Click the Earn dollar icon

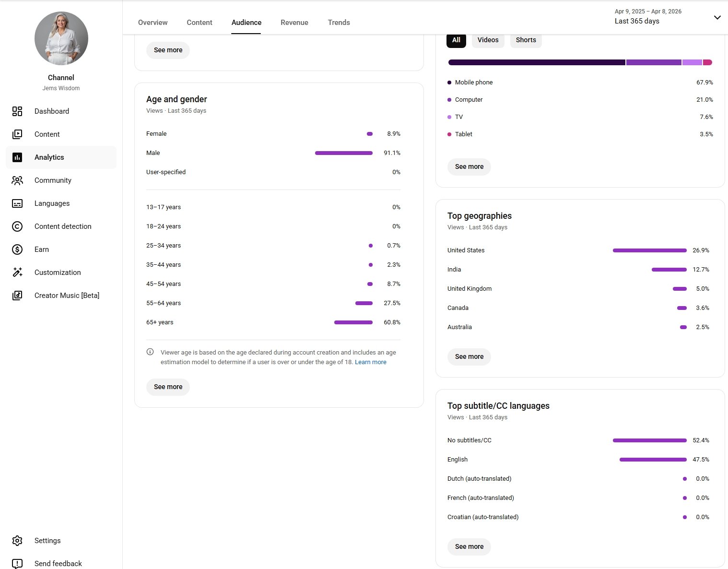pyautogui.click(x=17, y=249)
